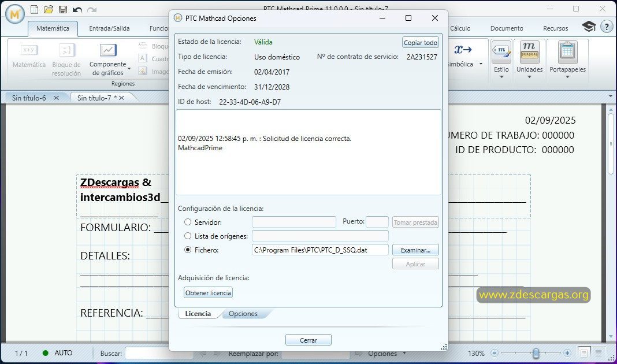617x364 pixels.
Task: Open the Entrada/Salida ribbon tab
Action: coord(109,28)
